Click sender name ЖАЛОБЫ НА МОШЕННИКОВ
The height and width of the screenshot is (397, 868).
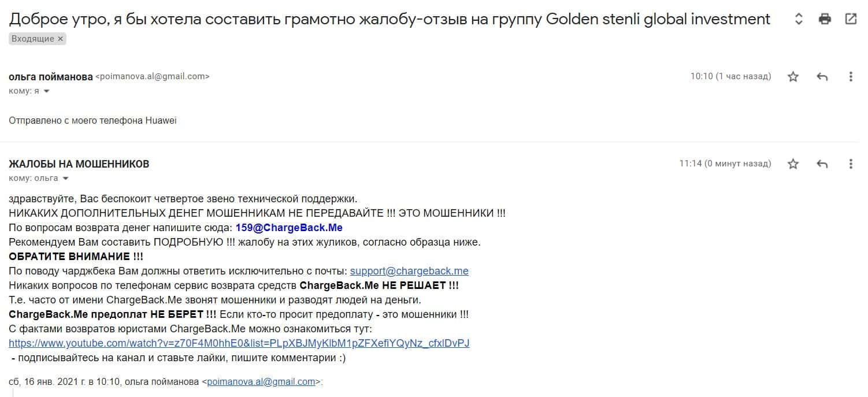tap(79, 164)
